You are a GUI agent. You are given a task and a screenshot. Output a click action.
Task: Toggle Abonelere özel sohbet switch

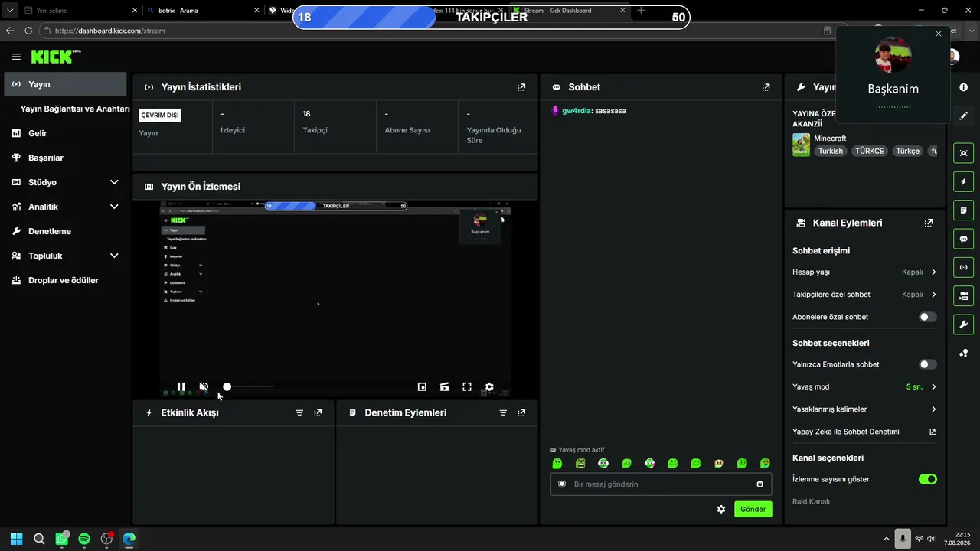coord(928,317)
